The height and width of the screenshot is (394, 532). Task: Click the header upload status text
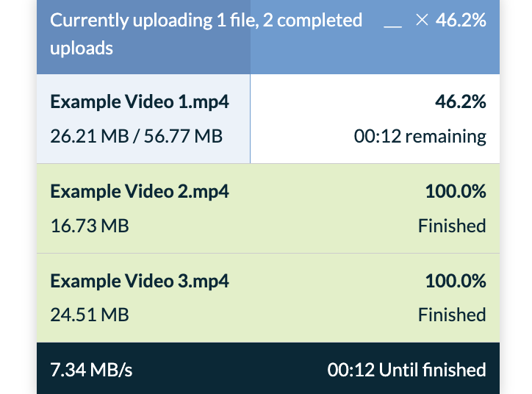(x=206, y=34)
